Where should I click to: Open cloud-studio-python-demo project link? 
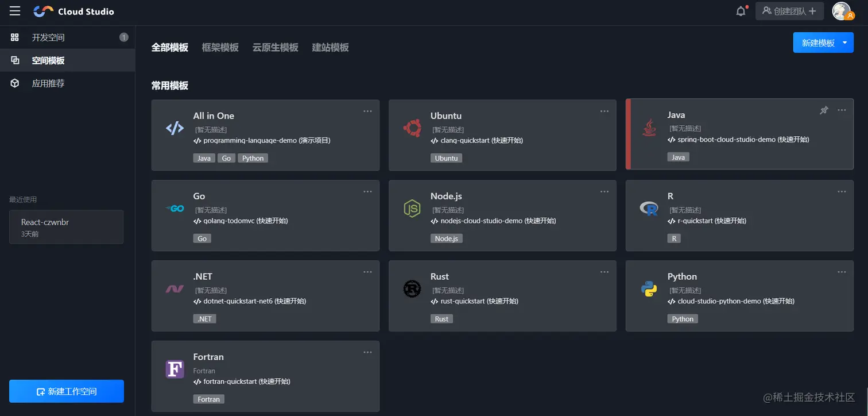click(730, 301)
